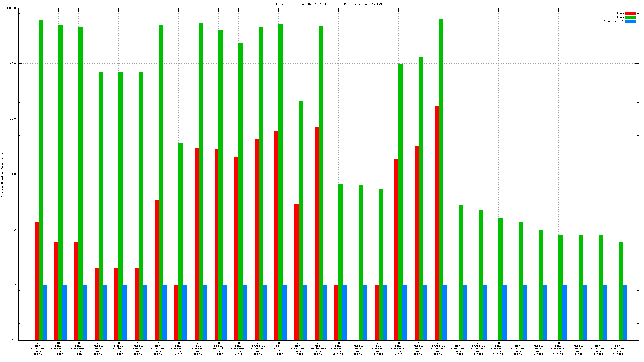Select the dnsbl-1.uceprotect.net origin x-axis label
The height and width of the screenshot is (362, 644).
coord(258,348)
